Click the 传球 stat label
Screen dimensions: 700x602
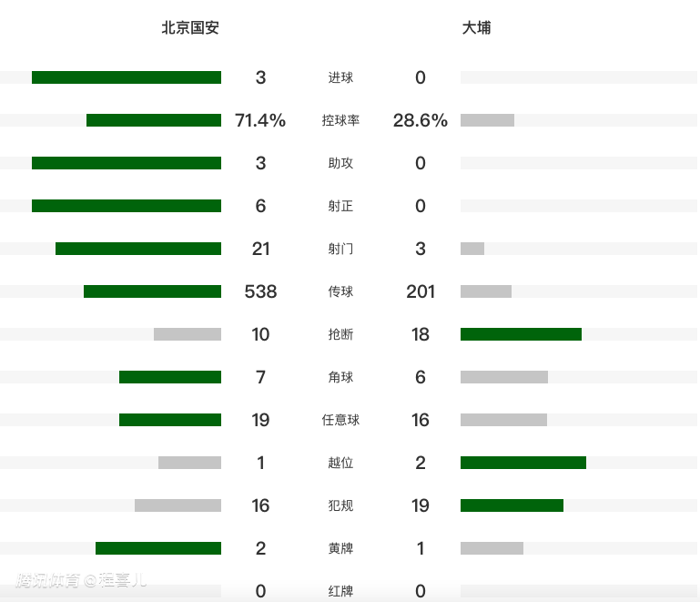[340, 292]
